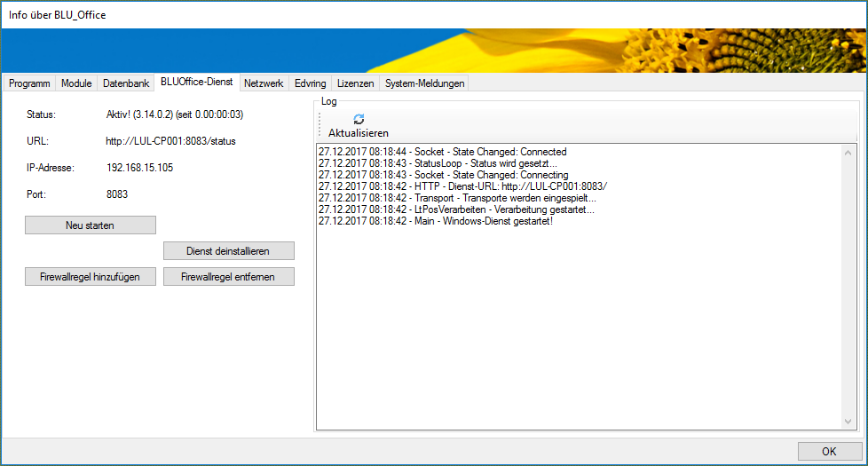Go to the Netzwerk tab
The height and width of the screenshot is (466, 868).
264,83
